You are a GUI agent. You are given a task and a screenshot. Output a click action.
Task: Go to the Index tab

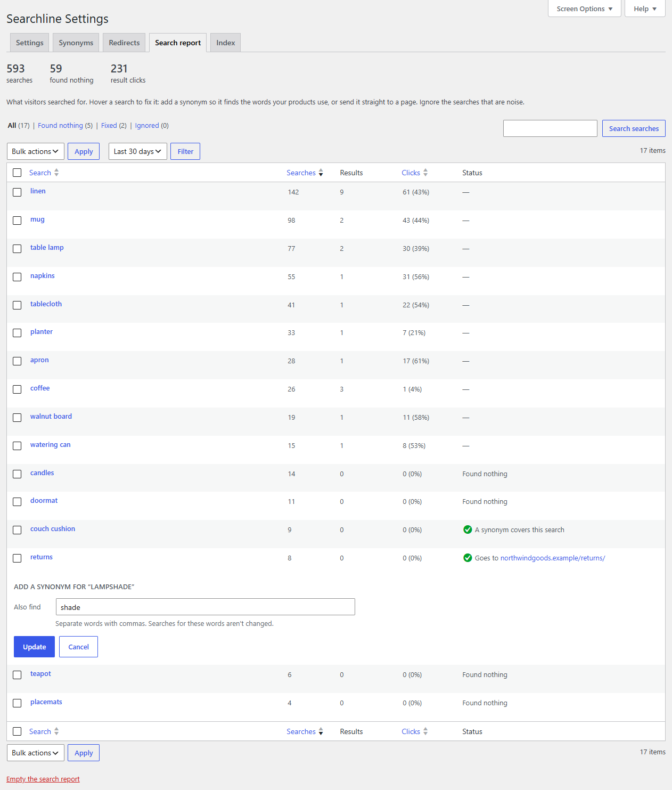coord(226,43)
